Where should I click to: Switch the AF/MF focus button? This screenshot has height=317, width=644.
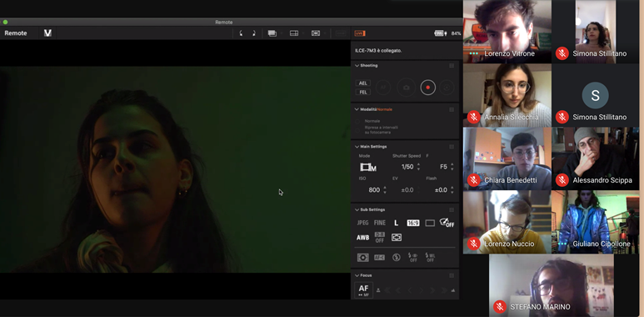[363, 290]
